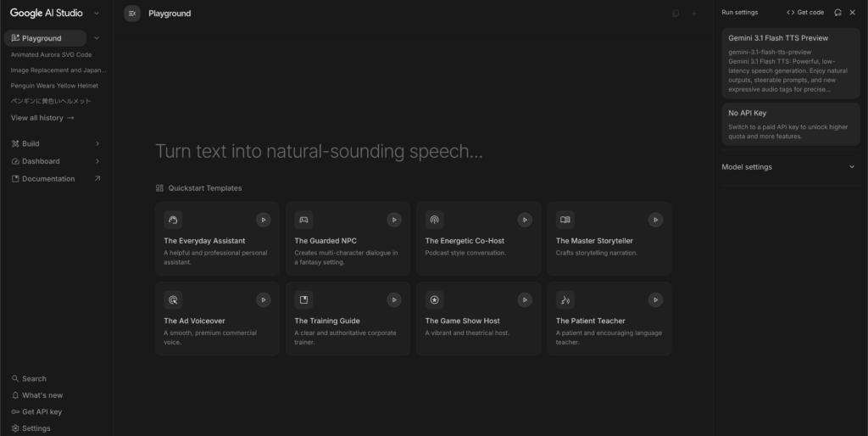The height and width of the screenshot is (436, 868).
Task: Click The Game Show Host star icon
Action: pos(434,299)
